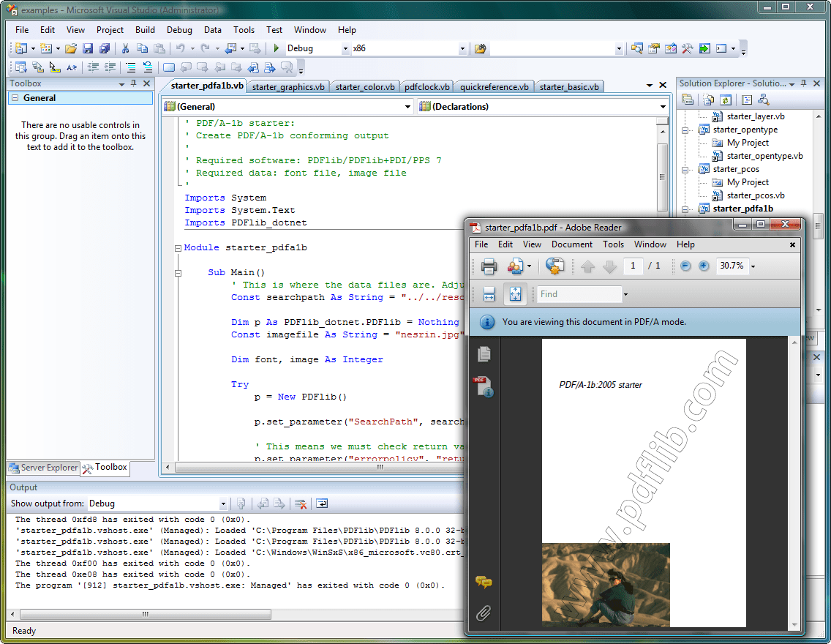Open the solution configuration Debug dropdown

[346, 48]
